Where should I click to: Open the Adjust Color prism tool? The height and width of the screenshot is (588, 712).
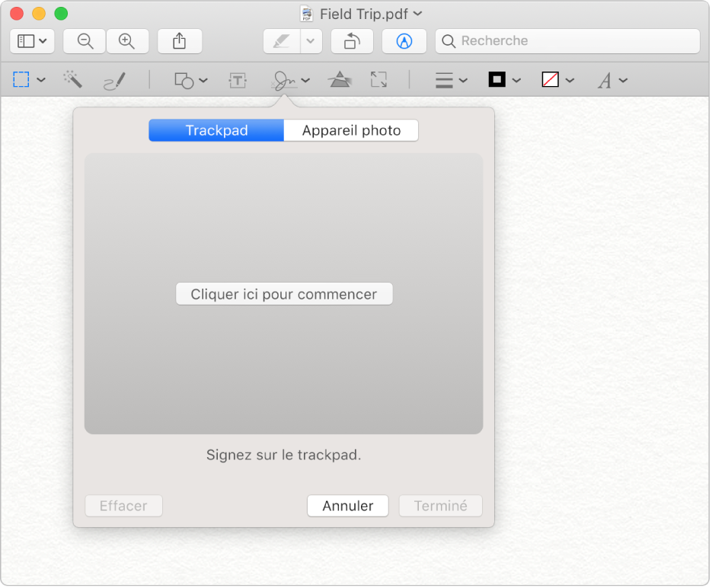[339, 80]
